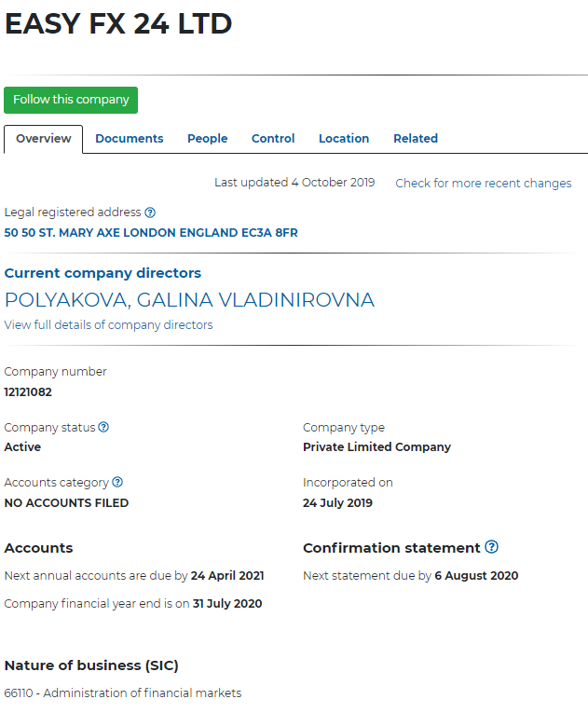Click the incorporation date 24 July 2019

[337, 503]
